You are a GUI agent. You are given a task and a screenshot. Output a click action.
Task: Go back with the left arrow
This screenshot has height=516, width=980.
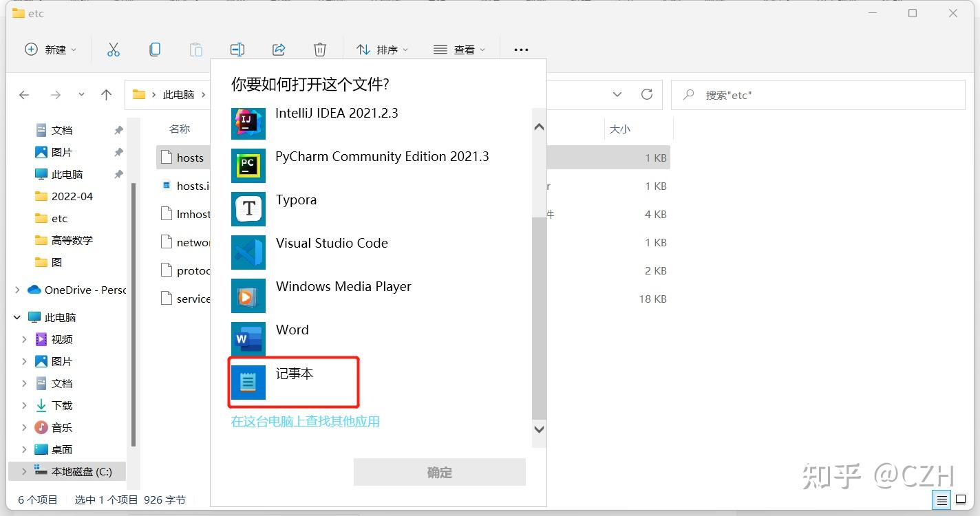pyautogui.click(x=24, y=95)
